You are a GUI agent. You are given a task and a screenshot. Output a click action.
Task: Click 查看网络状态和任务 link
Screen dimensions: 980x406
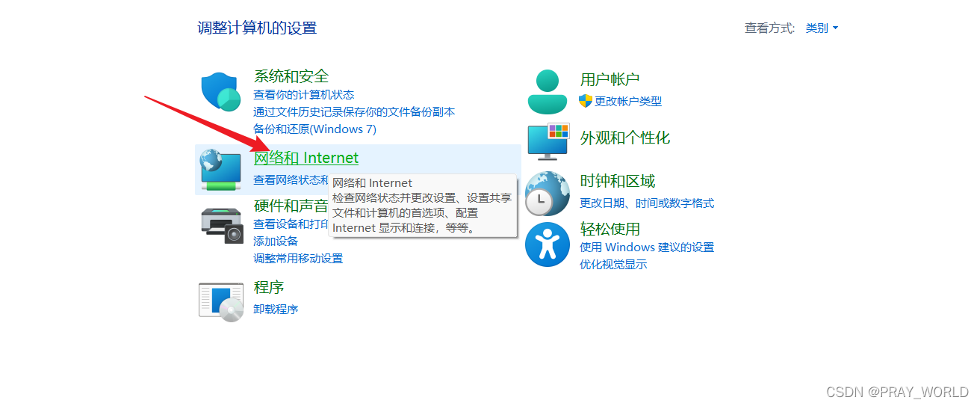click(291, 180)
